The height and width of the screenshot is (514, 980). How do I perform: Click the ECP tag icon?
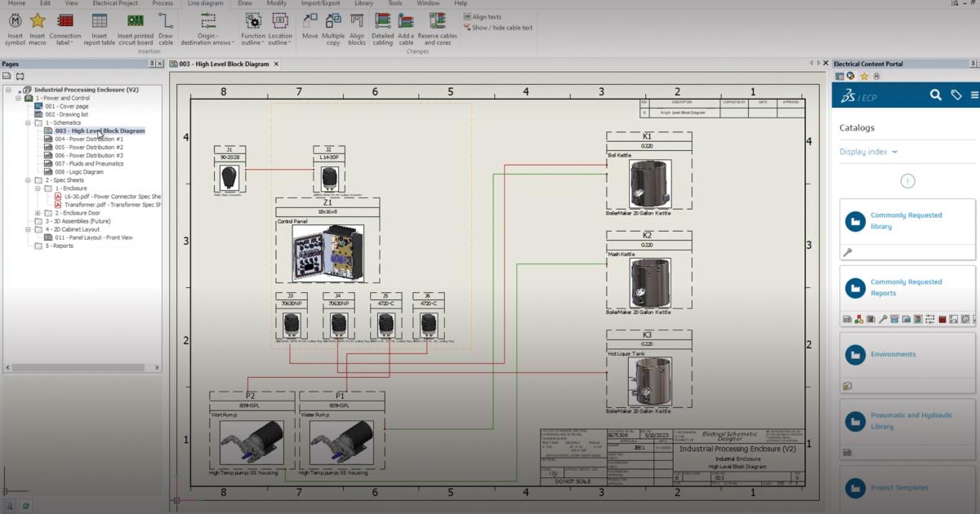tap(956, 95)
